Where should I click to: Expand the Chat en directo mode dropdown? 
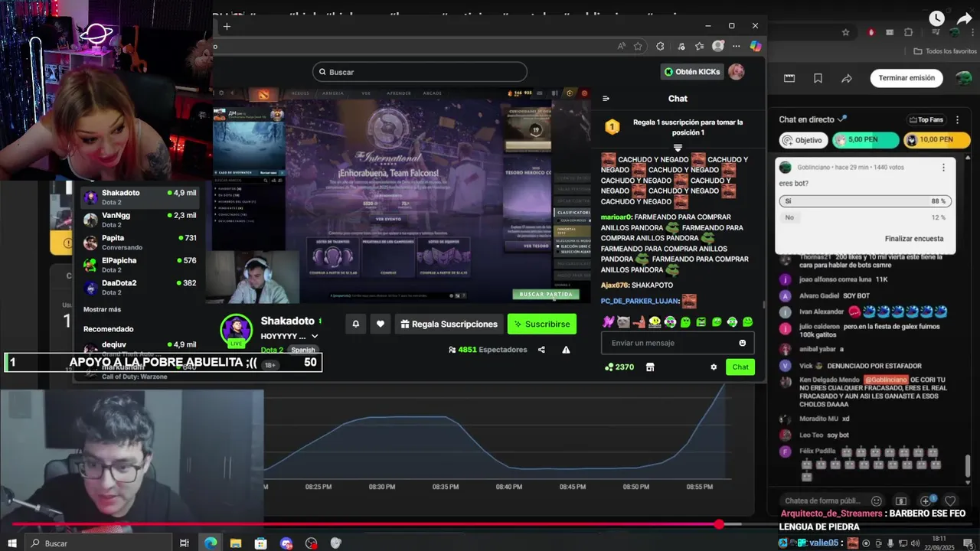coord(842,119)
